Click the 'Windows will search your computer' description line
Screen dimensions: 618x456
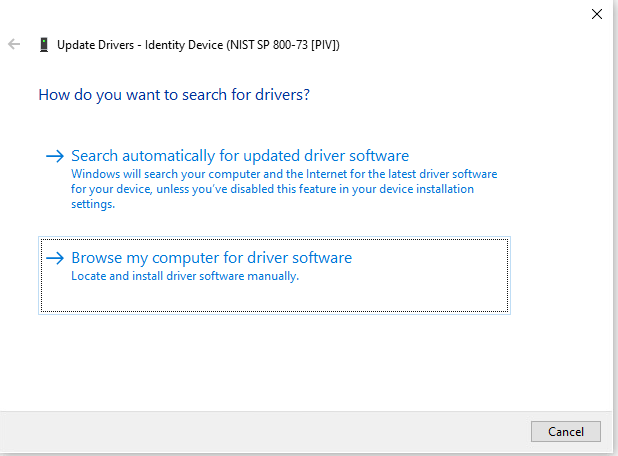pyautogui.click(x=284, y=174)
